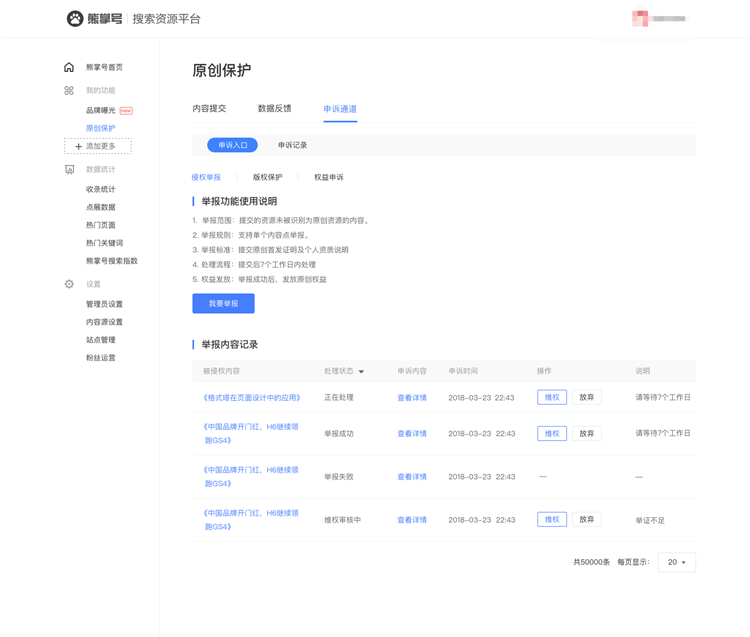Viewport: 750px width, 637px height.
Task: Click the 设置 gear icon
Action: coord(69,284)
